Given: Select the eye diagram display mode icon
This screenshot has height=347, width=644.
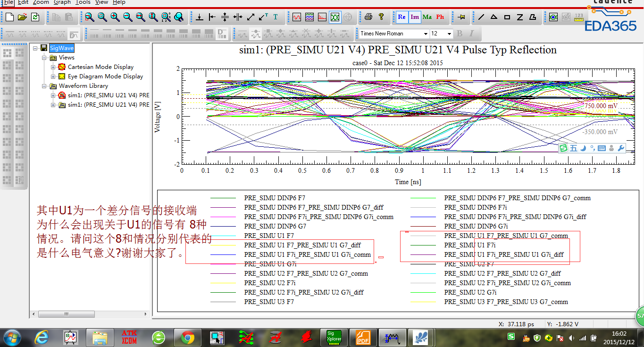Looking at the screenshot, I should click(x=335, y=17).
